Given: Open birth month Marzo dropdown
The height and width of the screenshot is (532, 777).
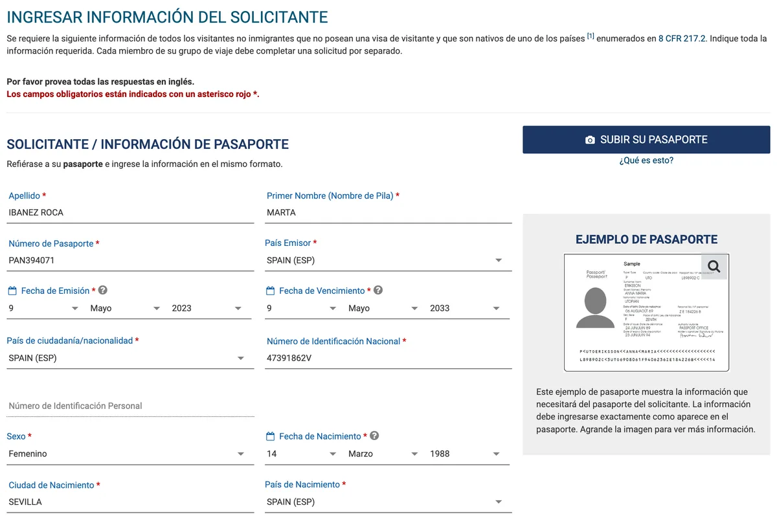Looking at the screenshot, I should pos(385,454).
